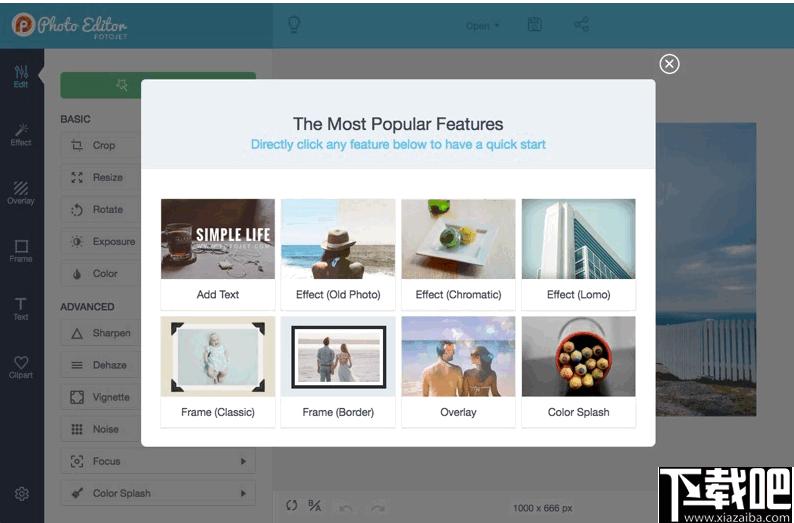Open settings gear in sidebar
The image size is (794, 523).
click(21, 494)
